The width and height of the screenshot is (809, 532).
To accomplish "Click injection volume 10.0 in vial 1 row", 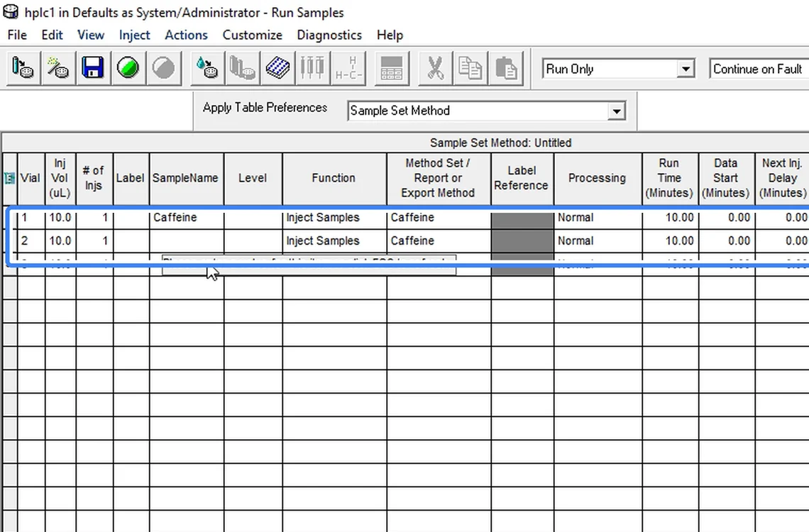I will point(60,218).
